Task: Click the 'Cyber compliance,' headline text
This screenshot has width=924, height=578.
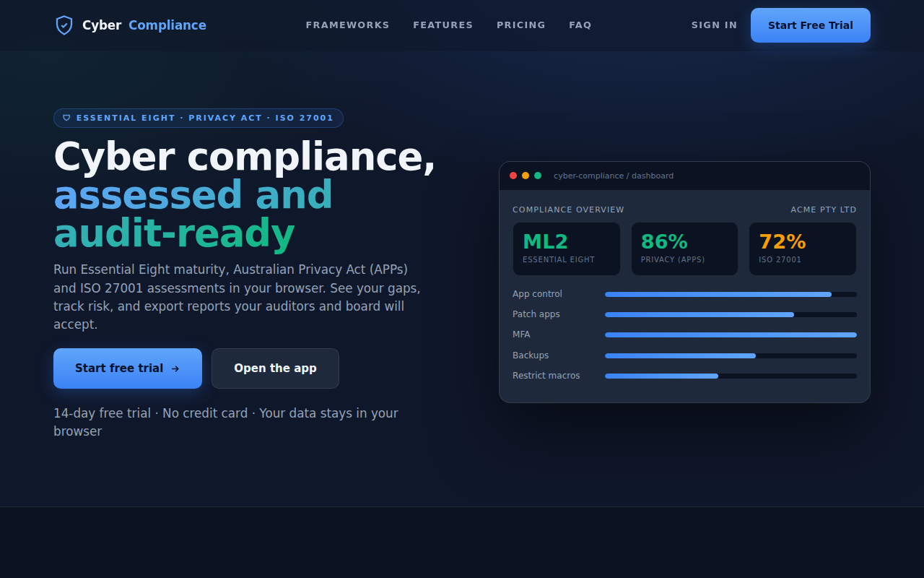Action: click(245, 157)
